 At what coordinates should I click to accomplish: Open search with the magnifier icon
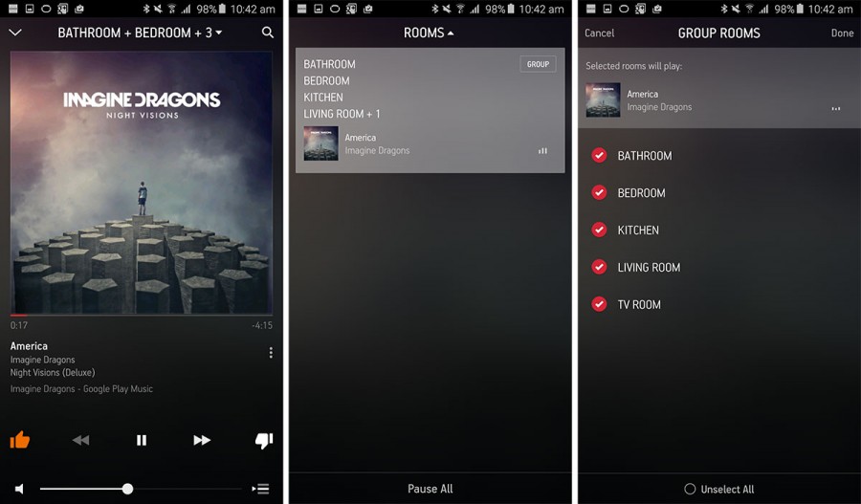[x=268, y=33]
